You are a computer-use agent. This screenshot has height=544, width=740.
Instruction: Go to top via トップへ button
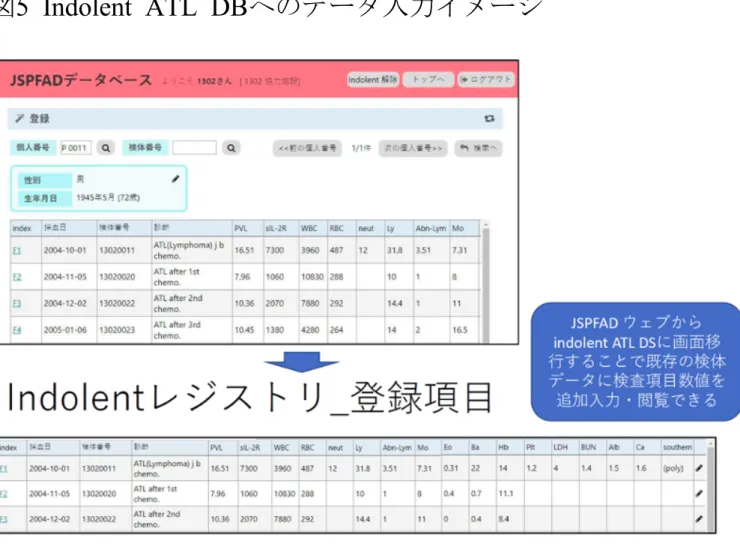(428, 80)
